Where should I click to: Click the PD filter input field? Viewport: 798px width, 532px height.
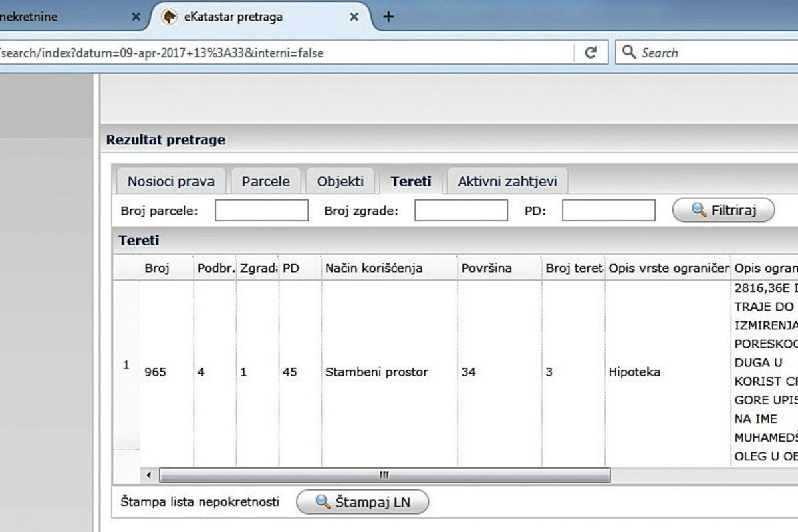(x=608, y=211)
